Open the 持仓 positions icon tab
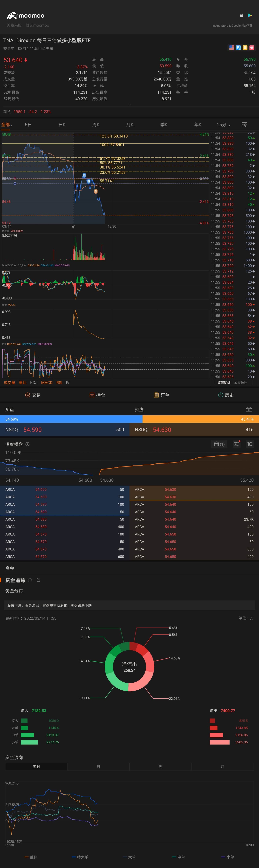Viewport: 259px width, 868px height. tap(97, 395)
